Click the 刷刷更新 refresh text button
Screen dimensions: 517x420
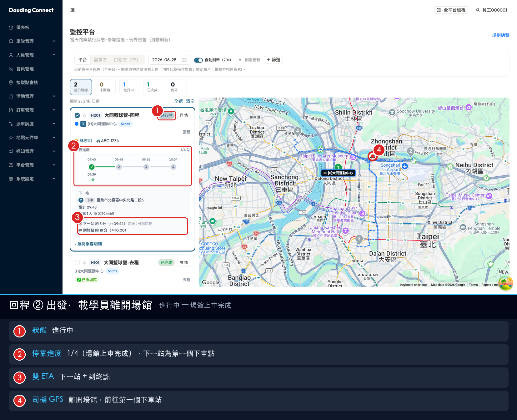[x=252, y=60]
